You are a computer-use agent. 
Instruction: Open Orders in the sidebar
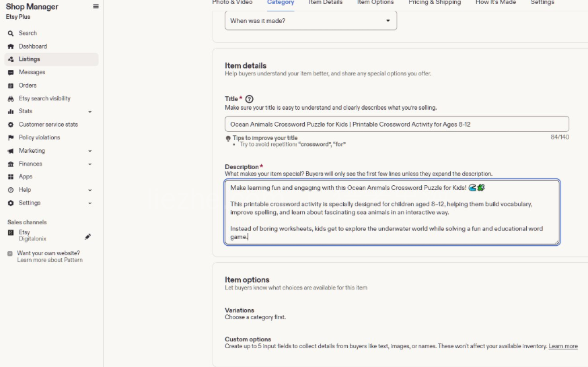(28, 85)
